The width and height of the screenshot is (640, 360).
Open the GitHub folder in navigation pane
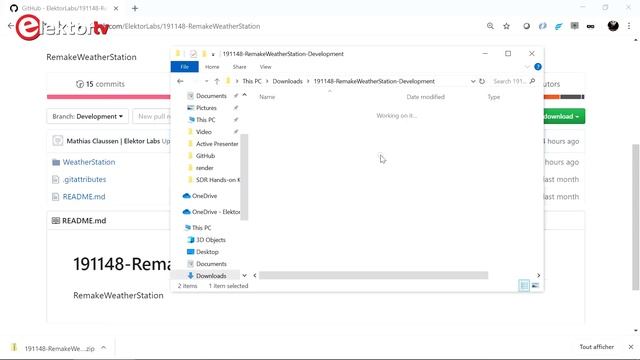pos(205,156)
